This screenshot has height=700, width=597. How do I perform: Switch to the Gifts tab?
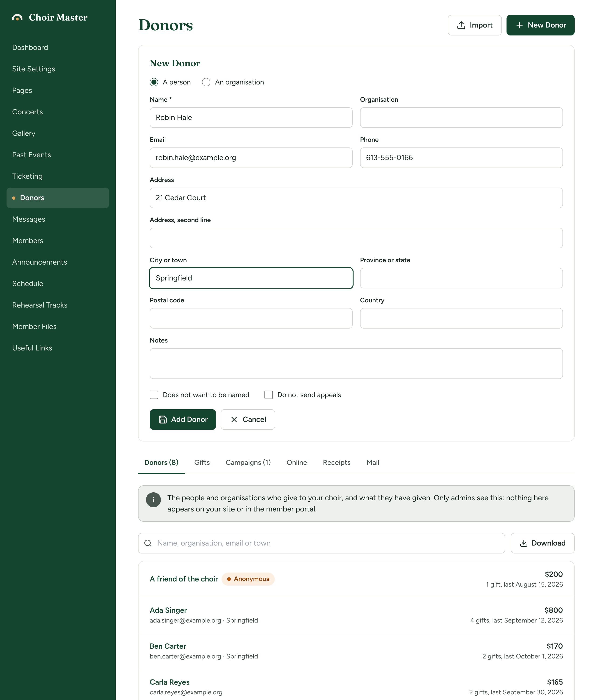(202, 462)
